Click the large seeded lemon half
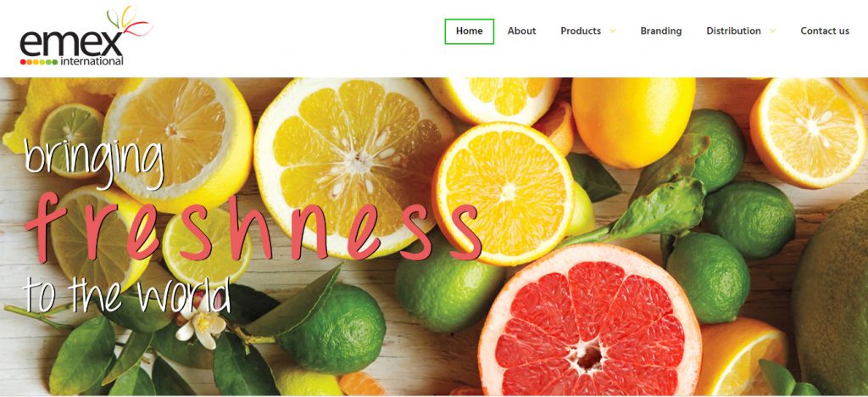The width and height of the screenshot is (868, 397). 354,168
